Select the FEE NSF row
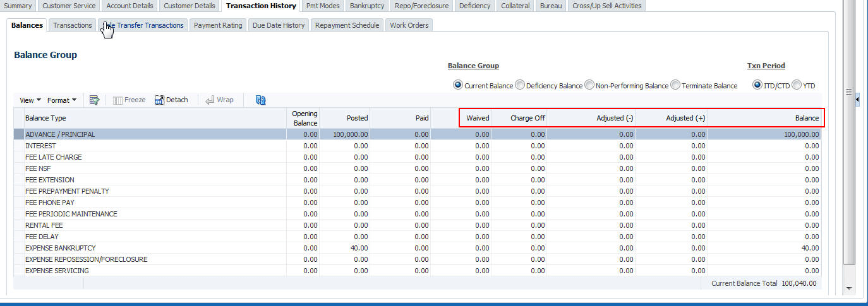Image resolution: width=868 pixels, height=306 pixels. 418,168
